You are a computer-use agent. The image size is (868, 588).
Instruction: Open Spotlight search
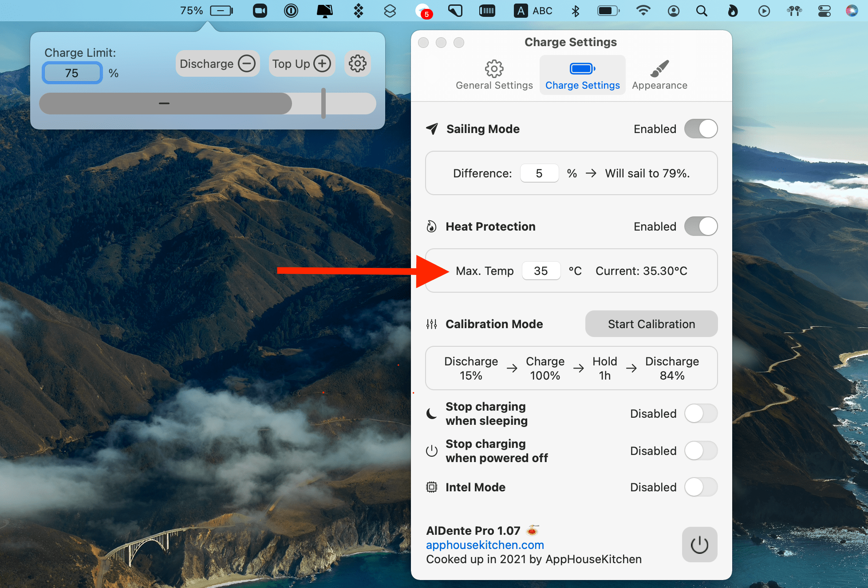(702, 11)
